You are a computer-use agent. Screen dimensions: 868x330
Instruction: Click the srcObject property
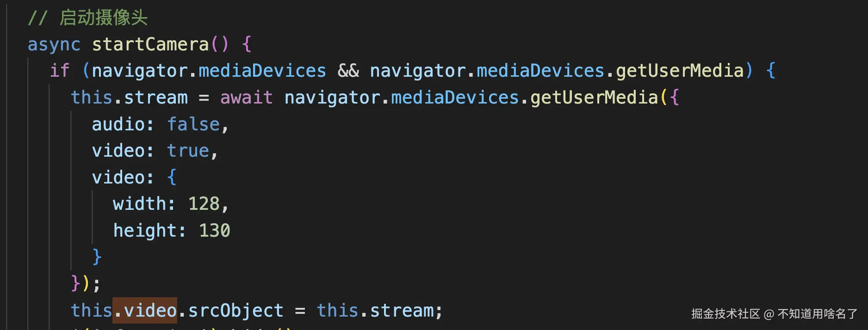[236, 311]
